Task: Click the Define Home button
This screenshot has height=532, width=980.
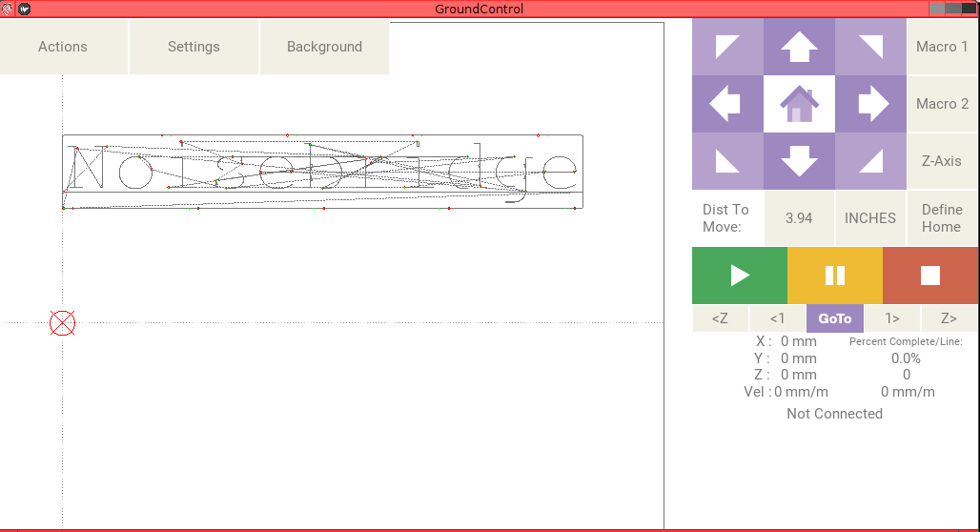Action: tap(942, 217)
